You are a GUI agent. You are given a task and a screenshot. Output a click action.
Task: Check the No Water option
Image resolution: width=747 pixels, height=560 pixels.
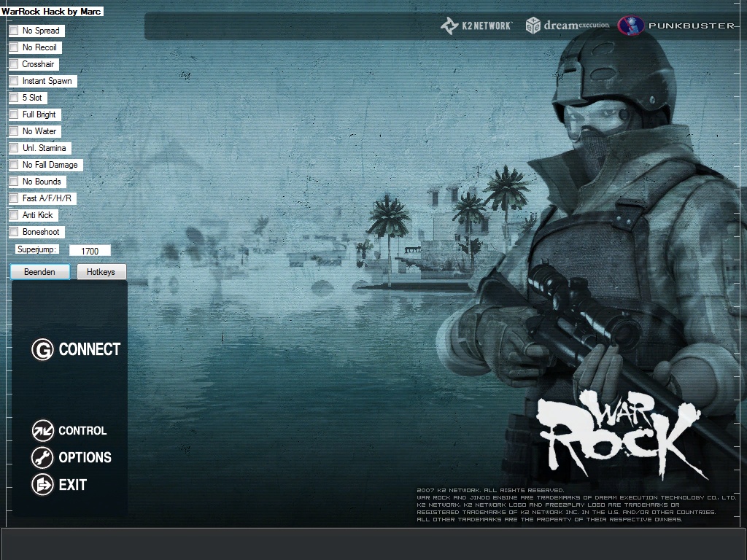pyautogui.click(x=14, y=131)
